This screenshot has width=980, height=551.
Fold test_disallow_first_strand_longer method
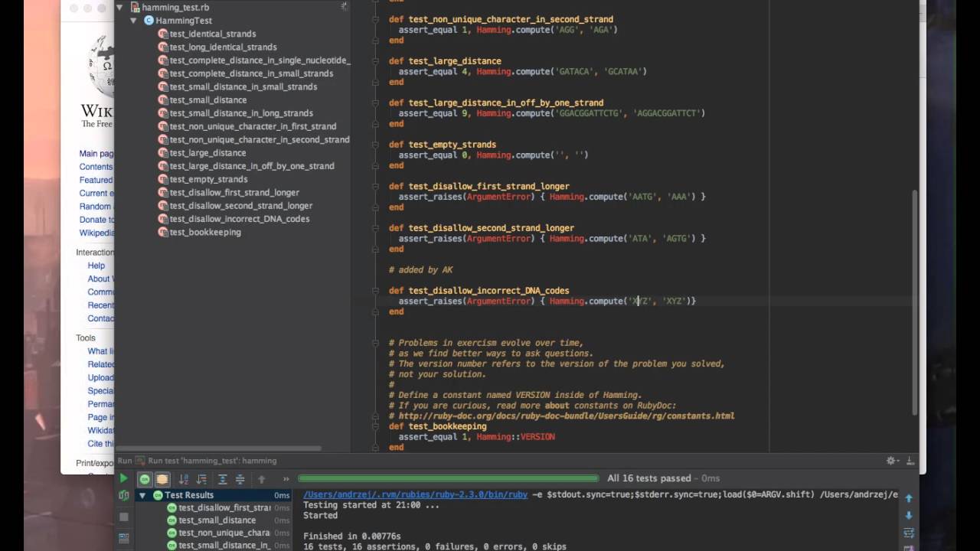click(376, 186)
